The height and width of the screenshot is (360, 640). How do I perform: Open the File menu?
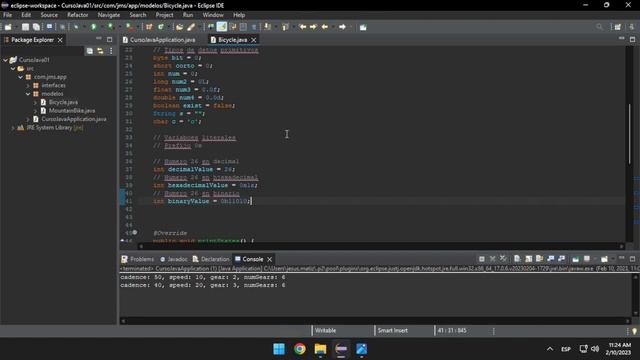point(7,15)
